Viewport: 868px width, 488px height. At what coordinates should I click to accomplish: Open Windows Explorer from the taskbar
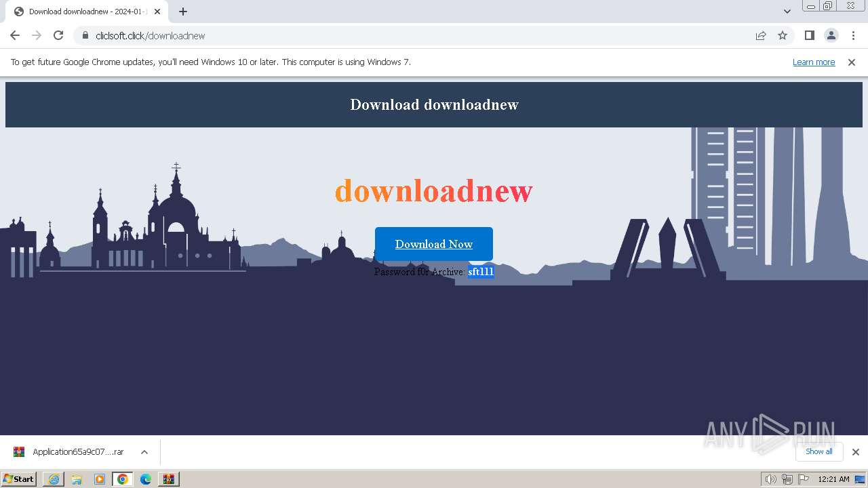pos(77,479)
